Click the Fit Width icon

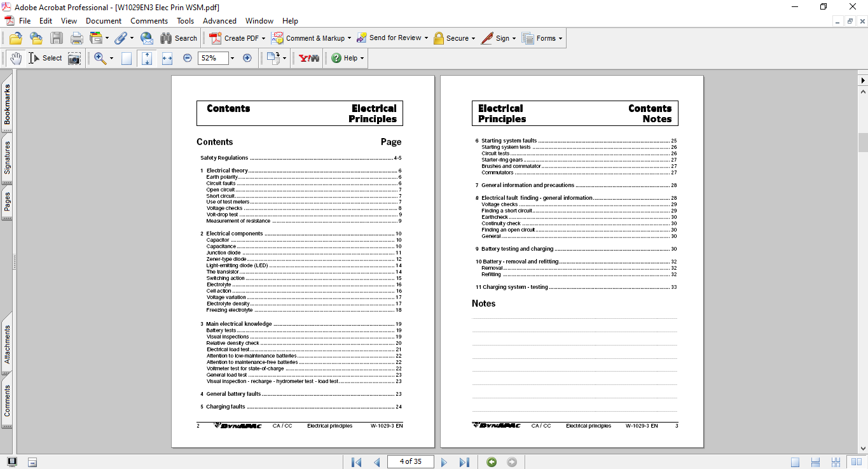point(167,58)
